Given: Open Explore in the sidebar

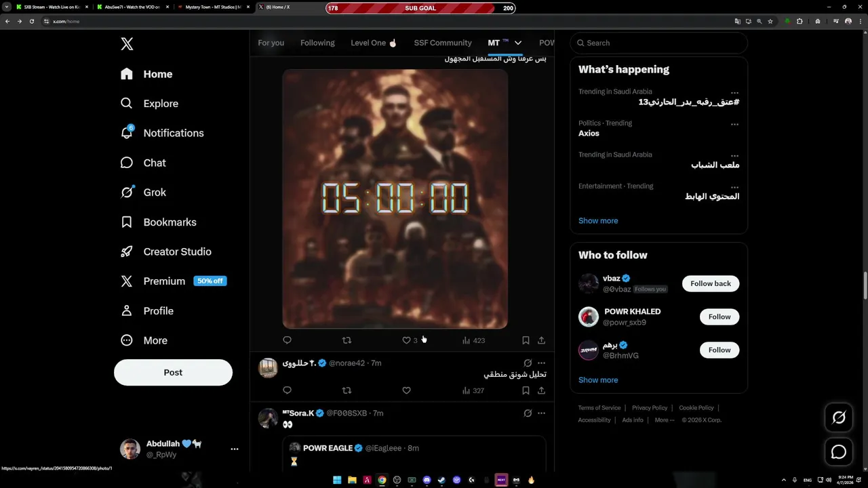Looking at the screenshot, I should click(150, 104).
